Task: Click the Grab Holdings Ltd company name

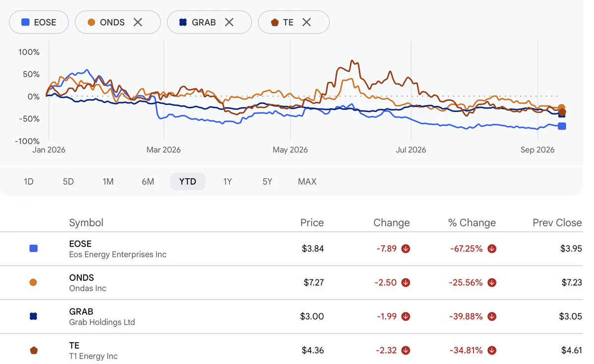Action: point(102,322)
